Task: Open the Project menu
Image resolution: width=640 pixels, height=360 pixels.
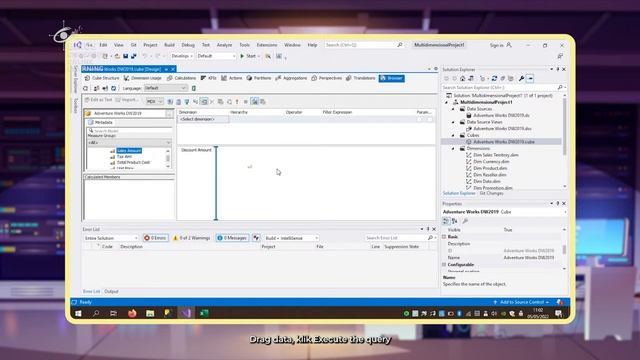Action: pyautogui.click(x=150, y=45)
